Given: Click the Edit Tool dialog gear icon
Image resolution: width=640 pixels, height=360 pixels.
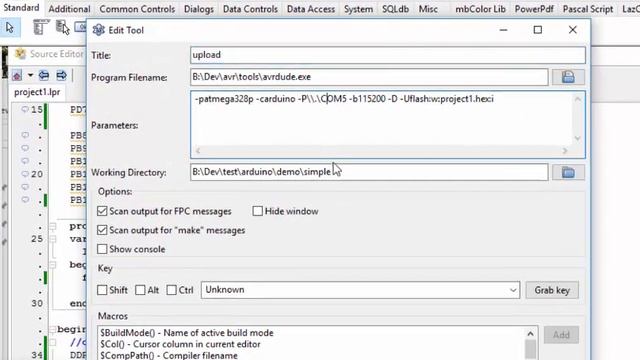Looking at the screenshot, I should point(98,30).
